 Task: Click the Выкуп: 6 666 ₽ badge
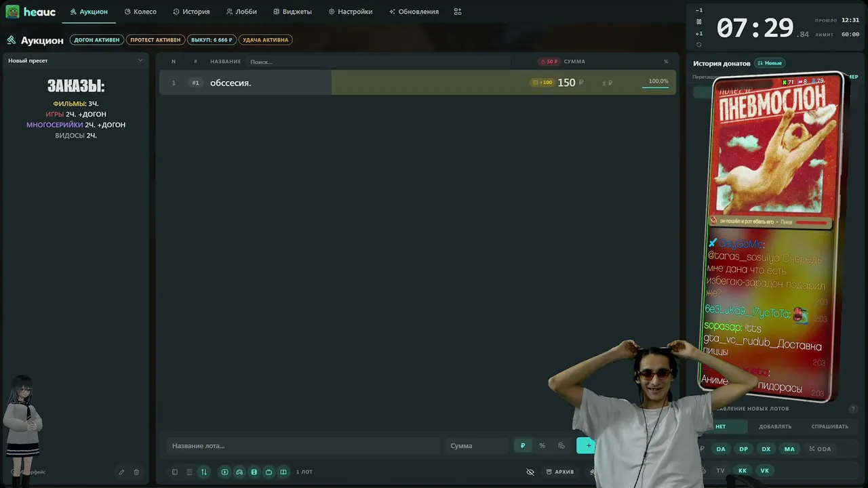(212, 40)
